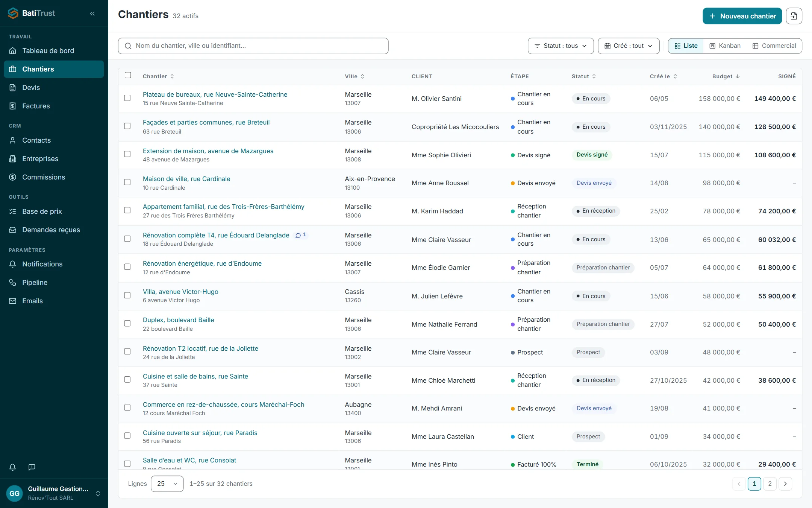The height and width of the screenshot is (508, 812).
Task: Click the BatiTrust logo
Action: tap(32, 13)
